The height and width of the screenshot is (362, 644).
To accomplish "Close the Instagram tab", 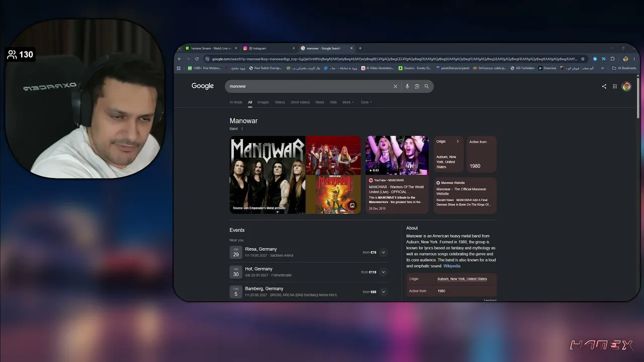I will (294, 48).
